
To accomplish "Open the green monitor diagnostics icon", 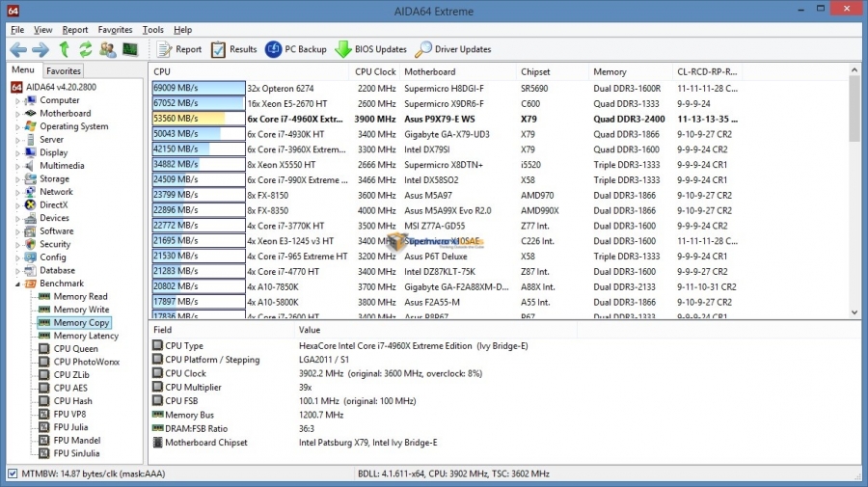I will [130, 50].
